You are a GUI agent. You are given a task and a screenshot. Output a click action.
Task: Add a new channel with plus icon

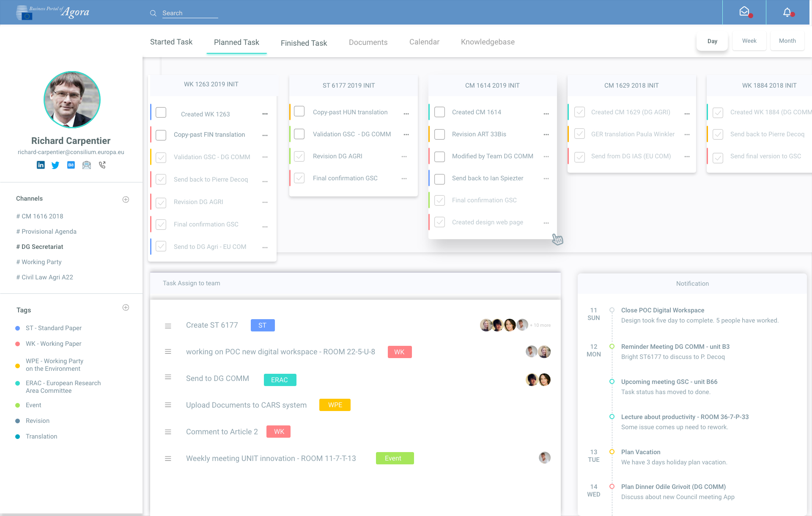click(126, 199)
